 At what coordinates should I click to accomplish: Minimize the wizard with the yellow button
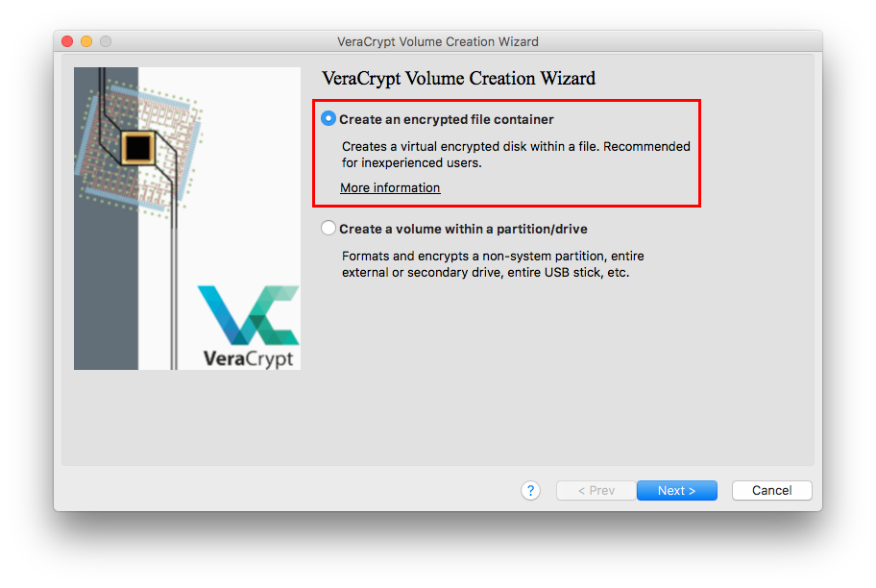tap(86, 41)
